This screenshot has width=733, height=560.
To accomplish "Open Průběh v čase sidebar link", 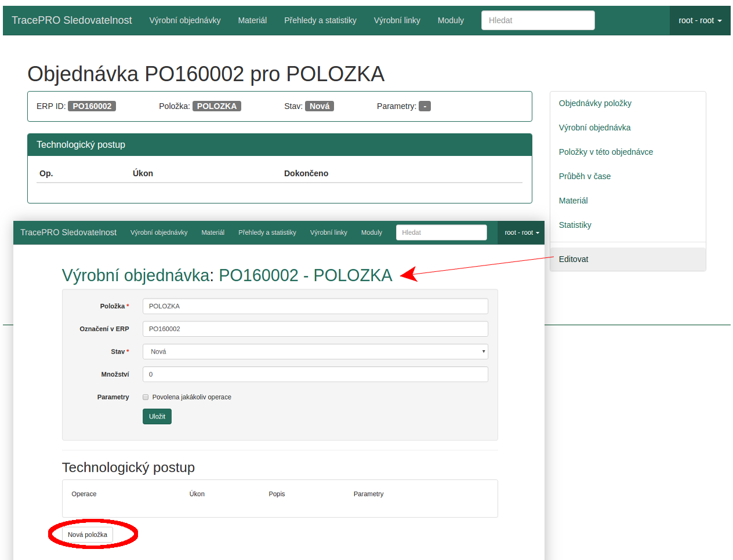I will tap(585, 176).
